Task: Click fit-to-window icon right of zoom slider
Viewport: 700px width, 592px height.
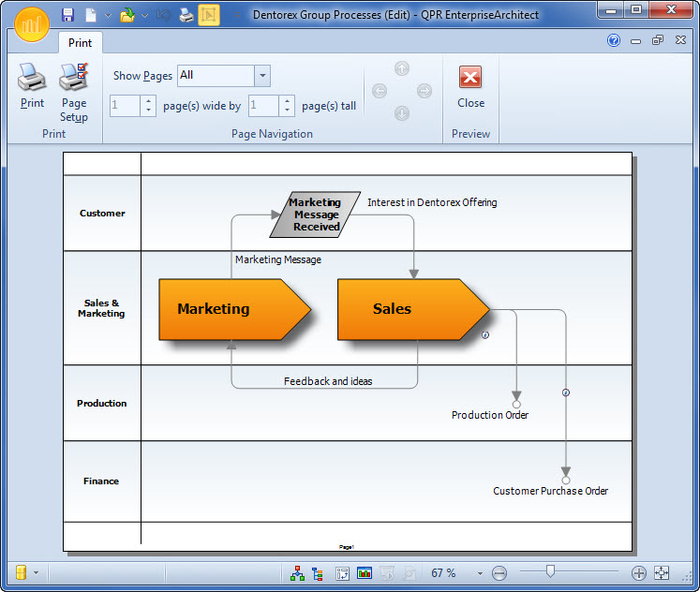Action: [x=662, y=573]
